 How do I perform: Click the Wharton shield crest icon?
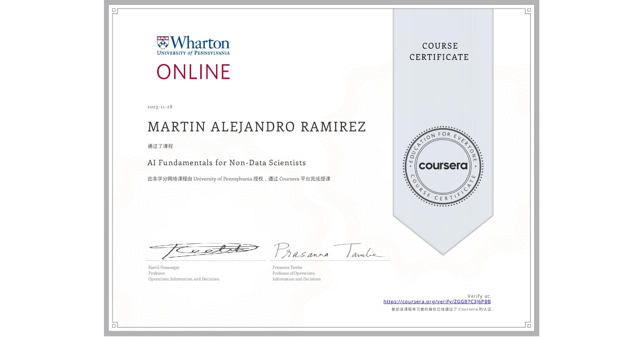point(163,42)
